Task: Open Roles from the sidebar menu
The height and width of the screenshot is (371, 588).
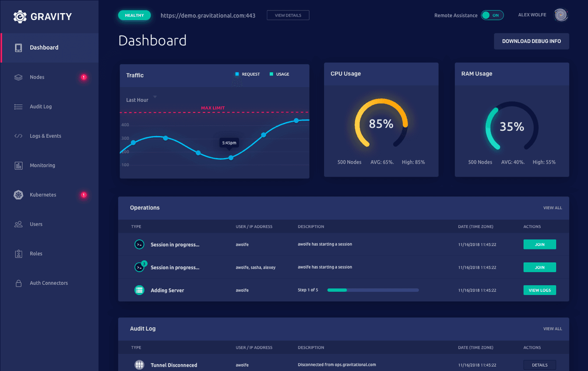Action: pyautogui.click(x=18, y=253)
